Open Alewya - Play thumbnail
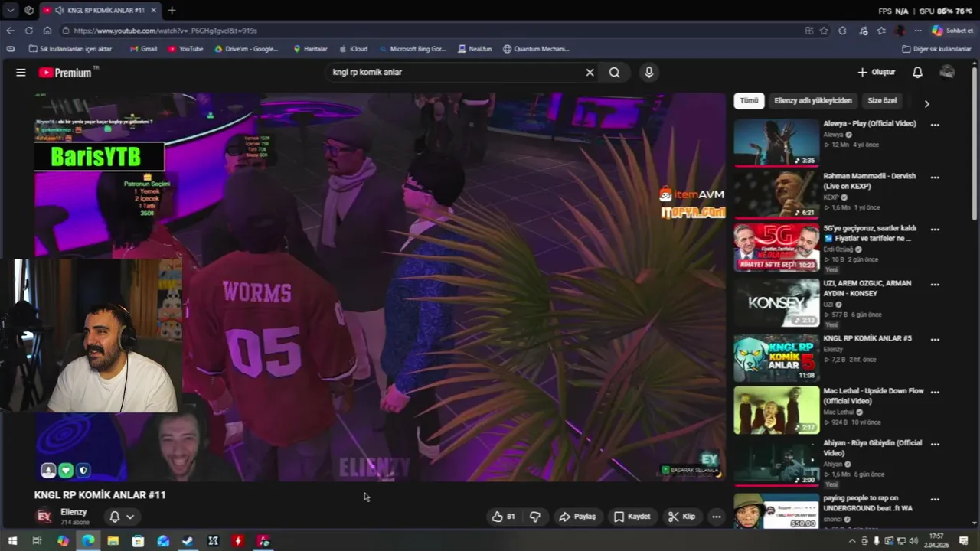980x551 pixels. pos(776,142)
